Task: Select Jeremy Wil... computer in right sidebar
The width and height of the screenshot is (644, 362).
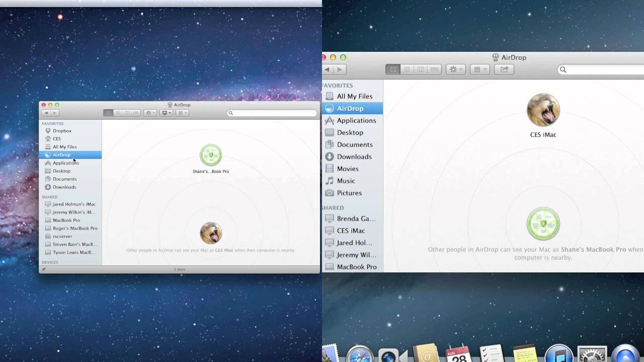Action: pyautogui.click(x=352, y=254)
